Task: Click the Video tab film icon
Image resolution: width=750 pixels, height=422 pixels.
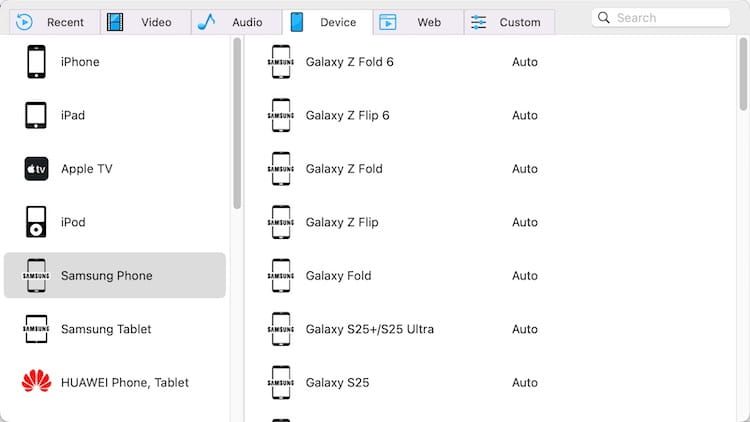Action: pos(115,22)
